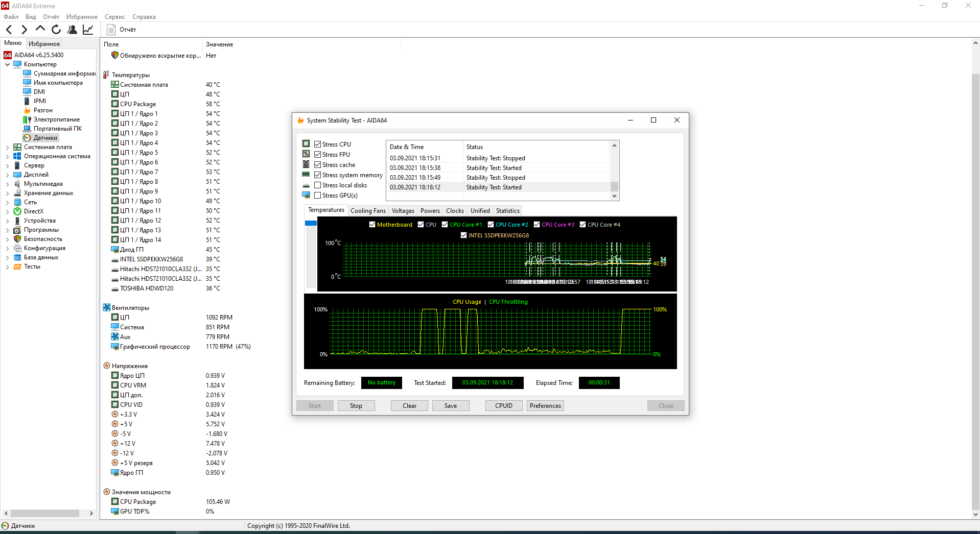Click the AIDA64 v6.25.5400 root icon
This screenshot has height=534, width=980.
(8, 55)
